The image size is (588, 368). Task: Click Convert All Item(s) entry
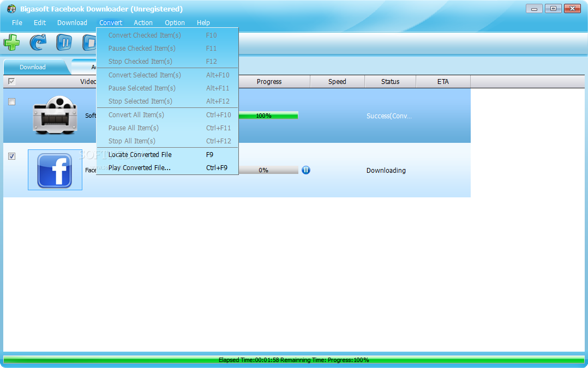[167, 114]
